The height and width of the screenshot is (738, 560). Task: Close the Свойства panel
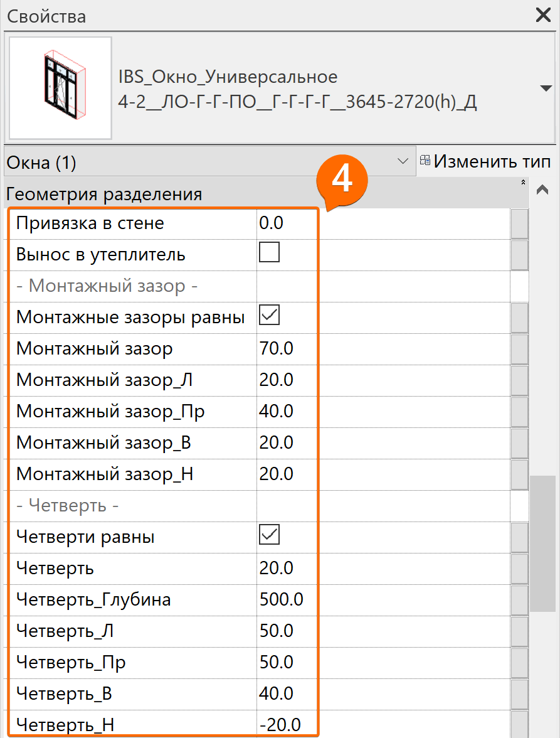click(x=543, y=15)
